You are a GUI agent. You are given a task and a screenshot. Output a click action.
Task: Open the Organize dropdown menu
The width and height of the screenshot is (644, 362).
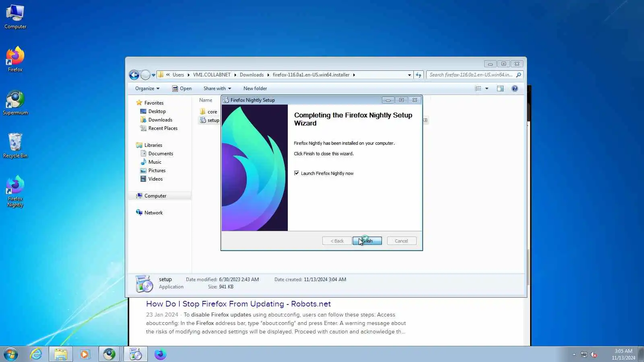pyautogui.click(x=147, y=88)
